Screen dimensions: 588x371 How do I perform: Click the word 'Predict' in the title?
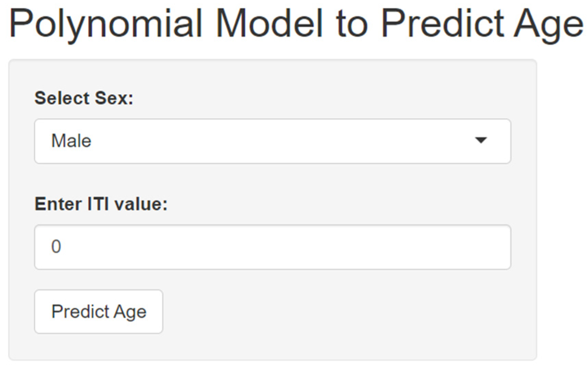(442, 24)
